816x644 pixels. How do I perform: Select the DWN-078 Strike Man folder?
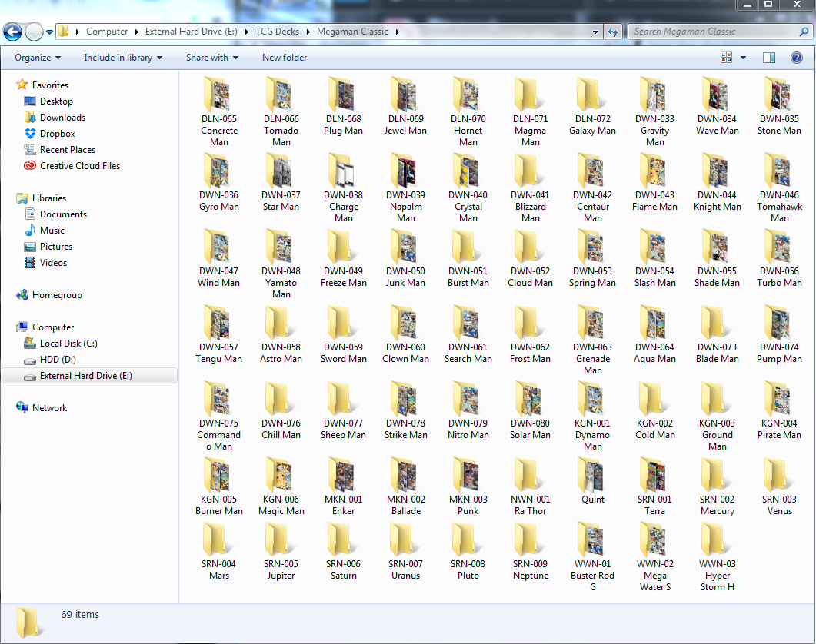[406, 410]
